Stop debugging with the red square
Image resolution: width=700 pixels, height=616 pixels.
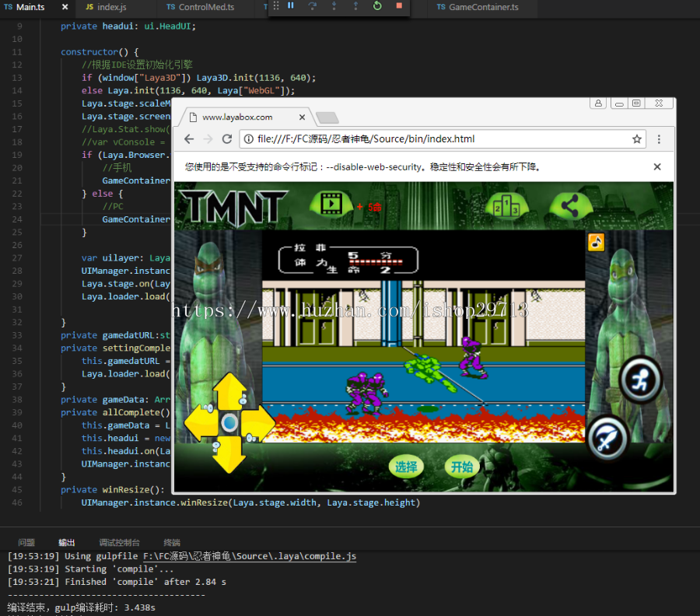pos(399,5)
